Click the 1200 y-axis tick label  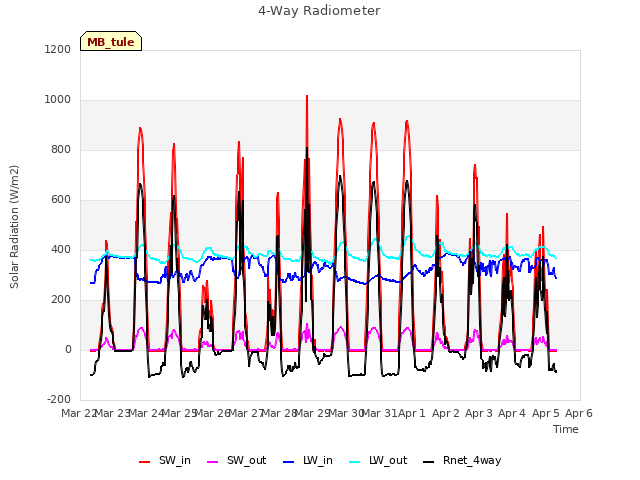point(58,49)
